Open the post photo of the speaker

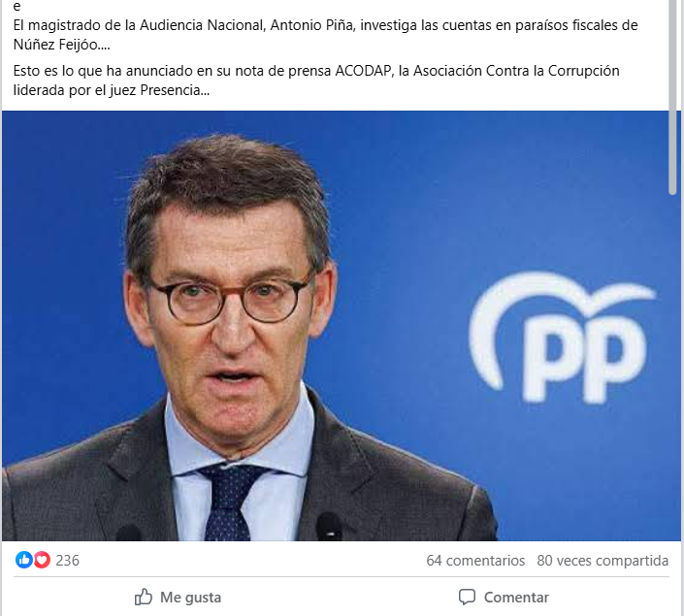click(335, 326)
